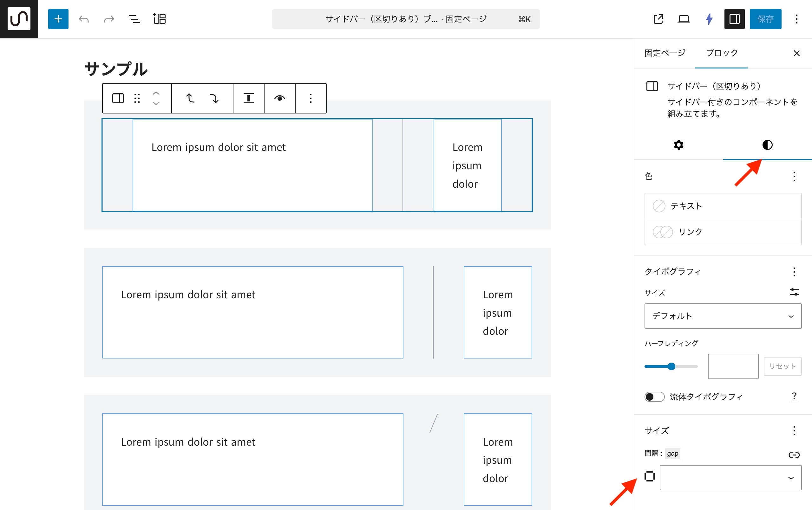
Task: Enable the 流体タイポグラフィ toggle switch
Action: coord(654,397)
